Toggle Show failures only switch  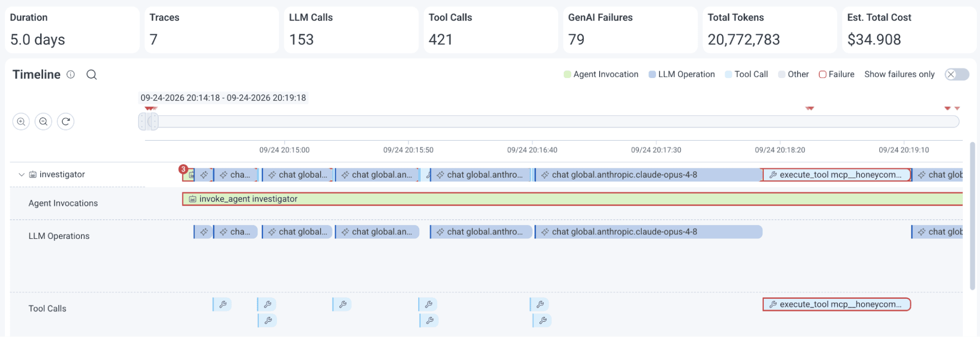click(957, 75)
